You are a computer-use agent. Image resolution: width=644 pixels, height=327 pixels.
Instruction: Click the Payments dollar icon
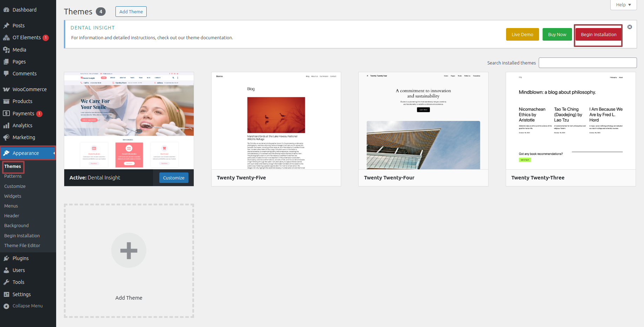tap(6, 114)
